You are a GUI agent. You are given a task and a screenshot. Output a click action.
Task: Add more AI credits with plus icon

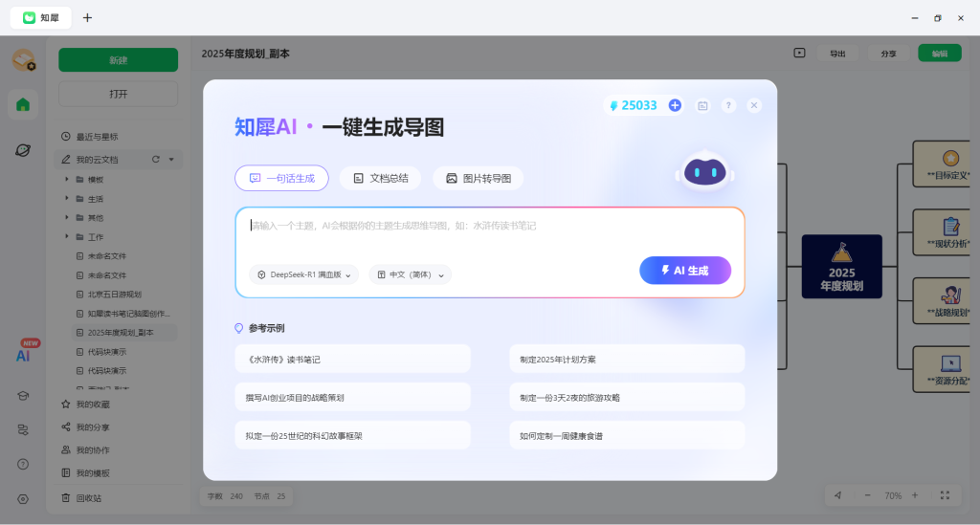[675, 105]
